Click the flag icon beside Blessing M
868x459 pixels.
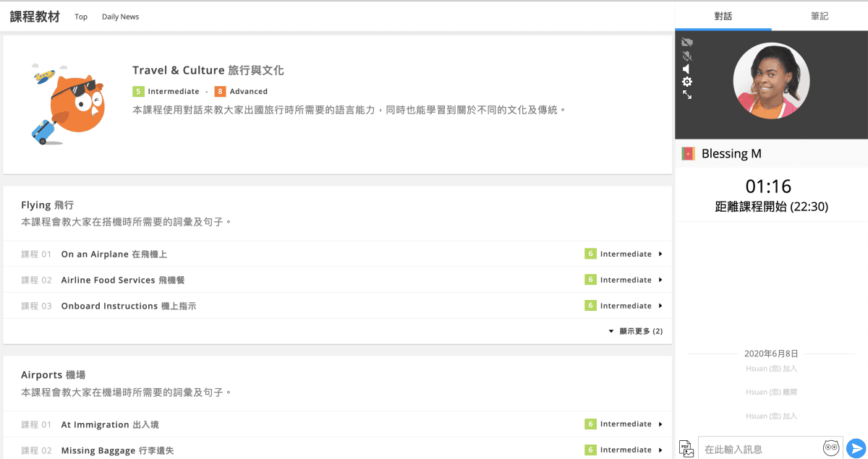[688, 153]
